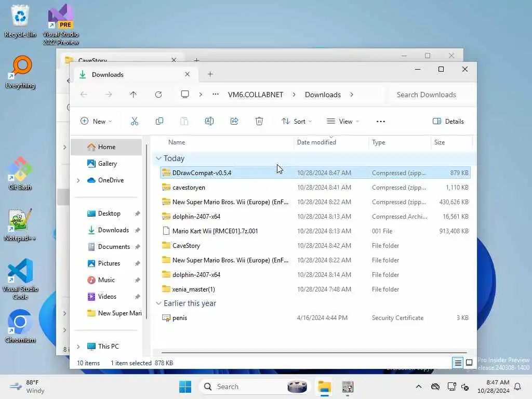The image size is (532, 399).
Task: Select dolphin-2407-x64 Compressed Archive row
Action: (315, 217)
